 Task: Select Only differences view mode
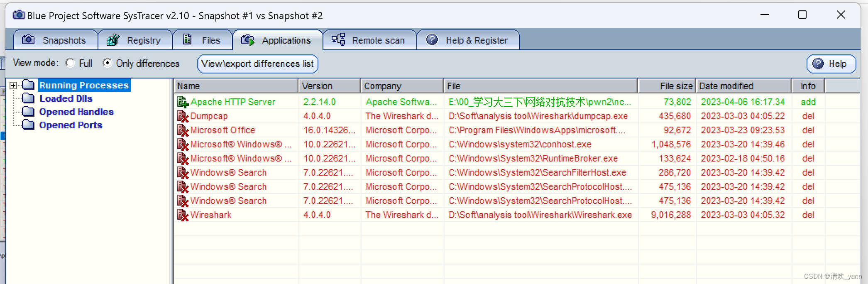pos(108,63)
